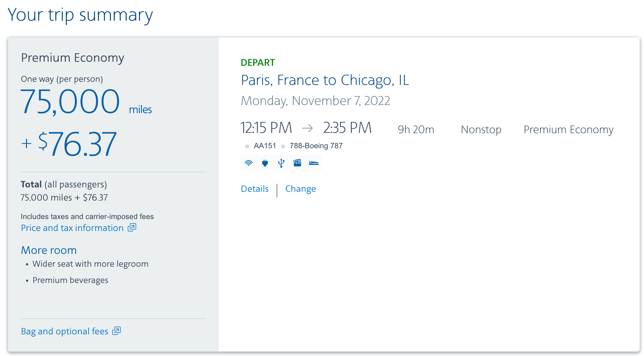Screen dimensions: 644x356
Task: Open Bag and optional fees link
Action: click(x=65, y=331)
